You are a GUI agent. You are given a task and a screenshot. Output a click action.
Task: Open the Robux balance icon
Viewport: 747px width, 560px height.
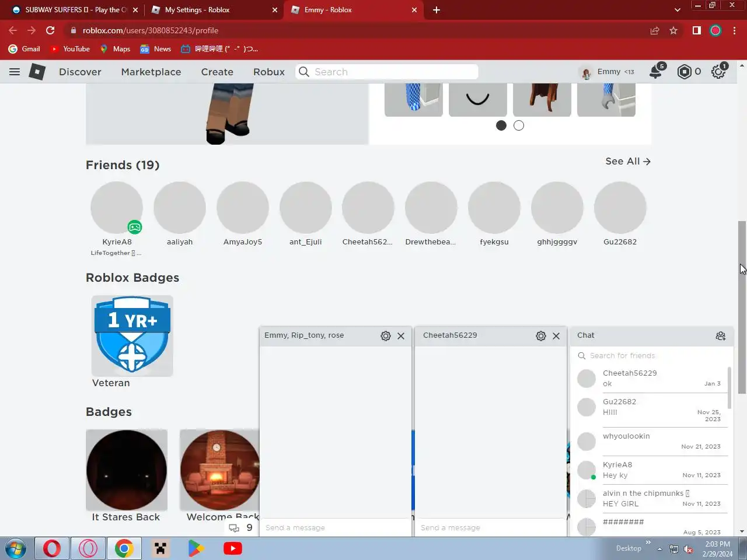click(x=684, y=72)
